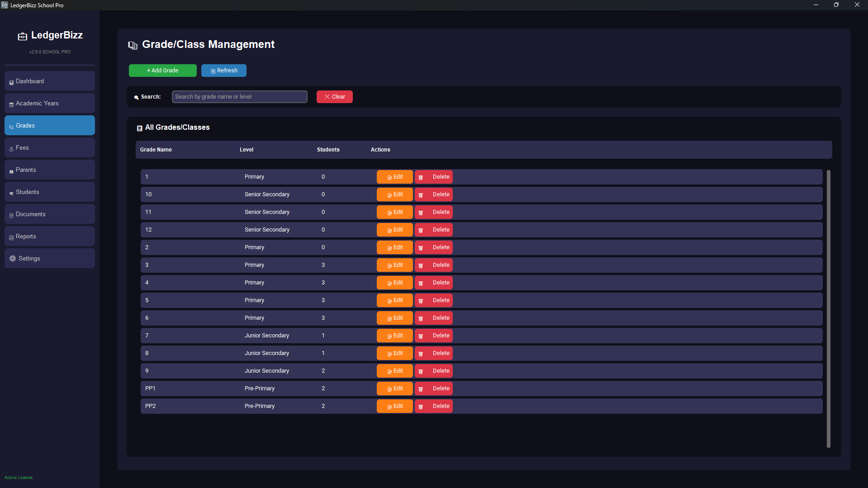868x488 pixels.
Task: Delete grade 4 row
Action: 434,283
